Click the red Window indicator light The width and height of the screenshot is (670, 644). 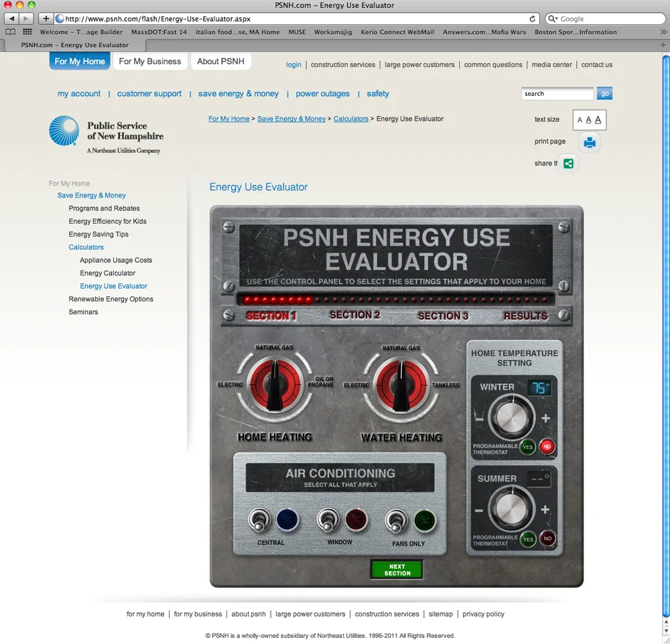[356, 520]
